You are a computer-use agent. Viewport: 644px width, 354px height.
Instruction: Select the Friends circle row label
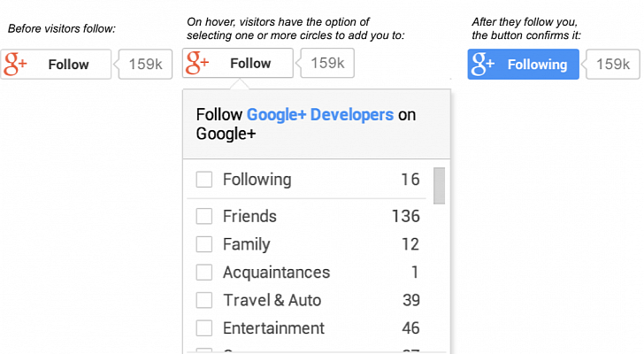point(249,217)
